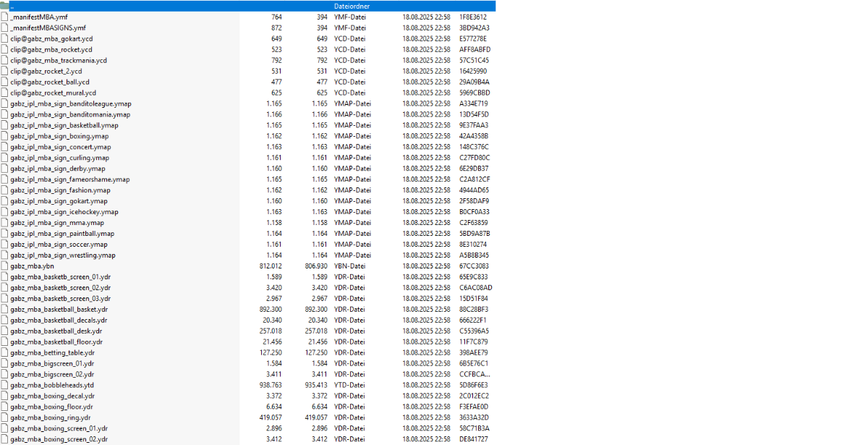Select the gabz_ipl_mba_sign_icehockey.ymap row

tap(64, 212)
